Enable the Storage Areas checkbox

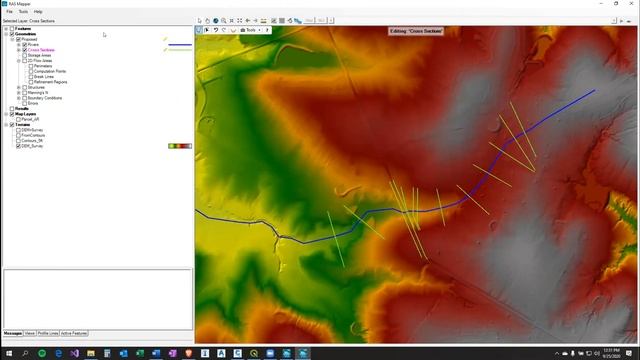[x=24, y=55]
